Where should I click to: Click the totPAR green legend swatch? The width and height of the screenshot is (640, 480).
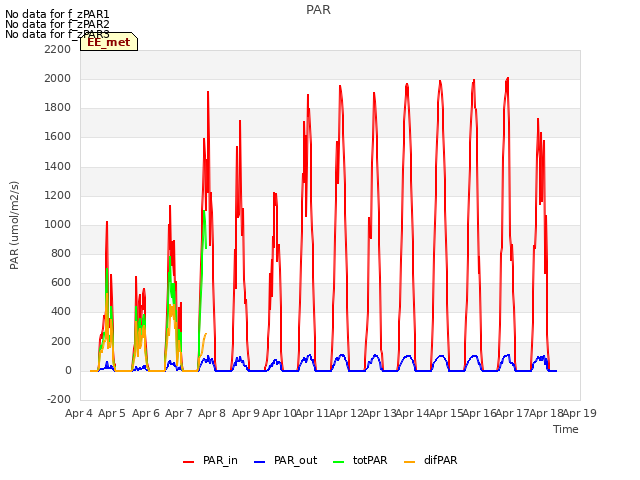pos(338,462)
